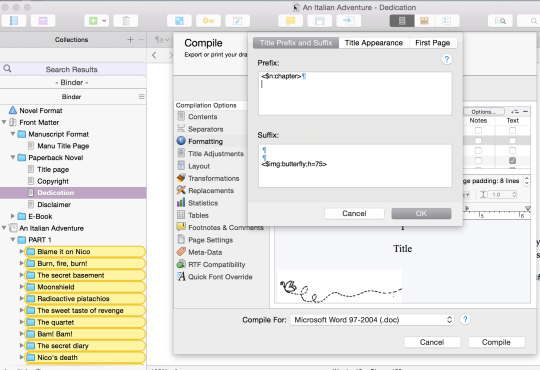Add a new collection with plus button
Screen dimensions: 540x370
(x=130, y=40)
